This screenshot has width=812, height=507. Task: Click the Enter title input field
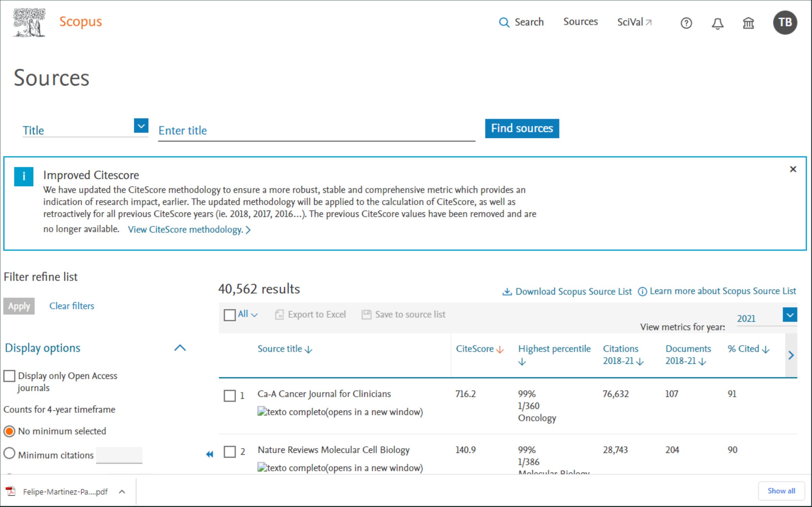(x=317, y=131)
